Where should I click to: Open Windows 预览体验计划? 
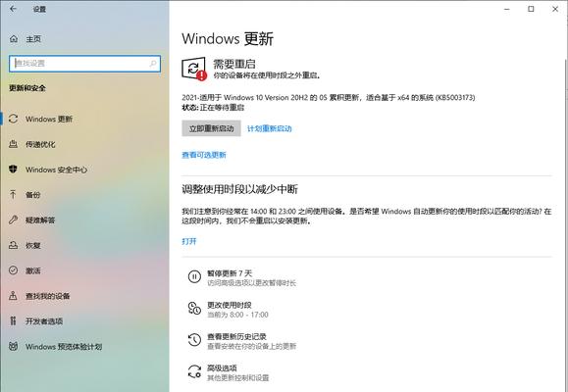tap(84, 346)
